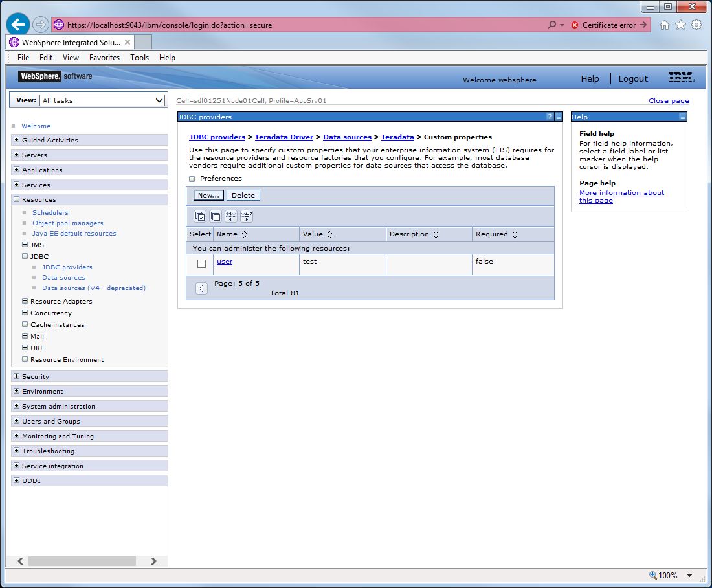
Task: Click the header Help link
Action: (590, 78)
